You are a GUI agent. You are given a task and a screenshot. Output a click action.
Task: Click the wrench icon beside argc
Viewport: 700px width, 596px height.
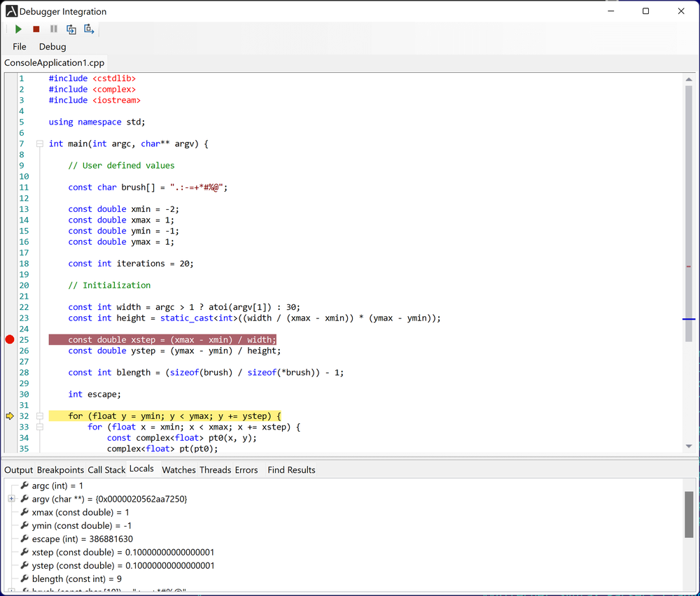point(24,485)
